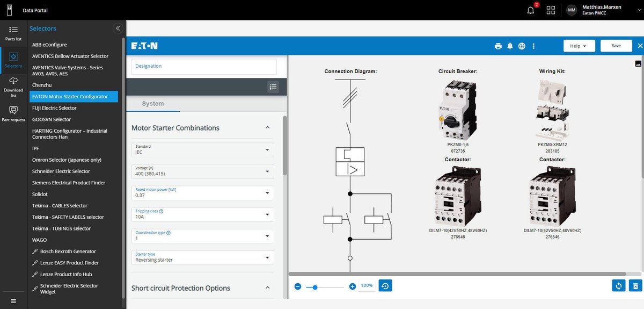Open the apps grid icon

click(x=551, y=10)
